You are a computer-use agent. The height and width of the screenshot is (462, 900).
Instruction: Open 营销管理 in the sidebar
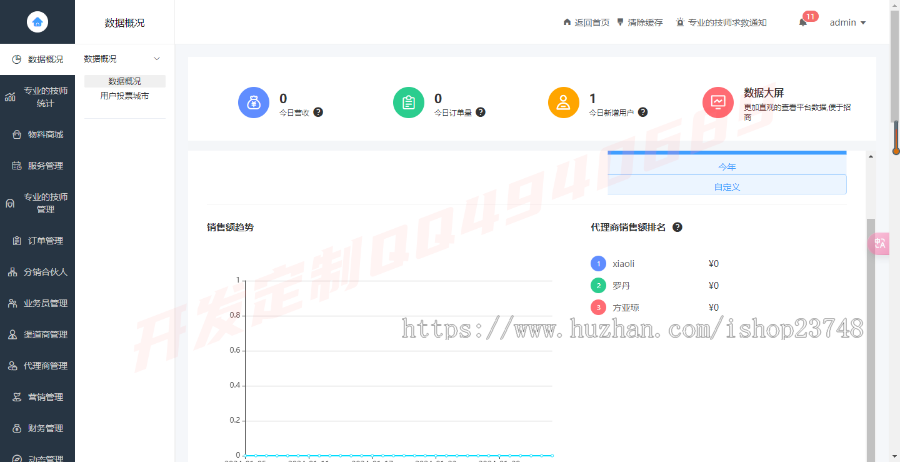click(x=37, y=397)
